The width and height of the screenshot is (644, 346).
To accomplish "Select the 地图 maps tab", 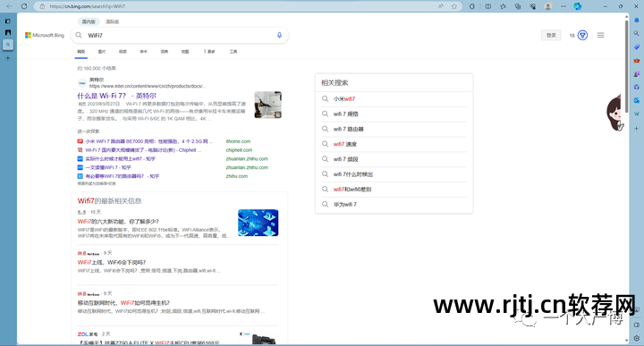I will tap(185, 52).
